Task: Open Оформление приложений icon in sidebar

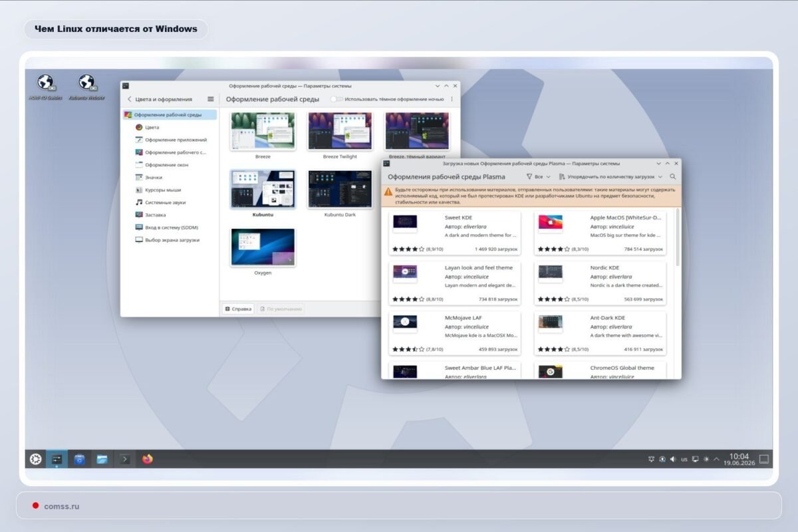Action: pos(138,140)
